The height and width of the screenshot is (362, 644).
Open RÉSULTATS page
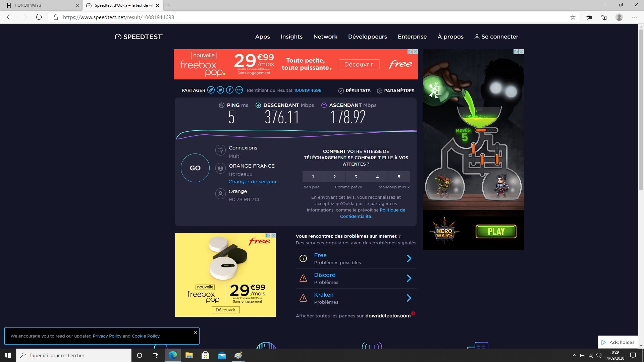pos(355,90)
